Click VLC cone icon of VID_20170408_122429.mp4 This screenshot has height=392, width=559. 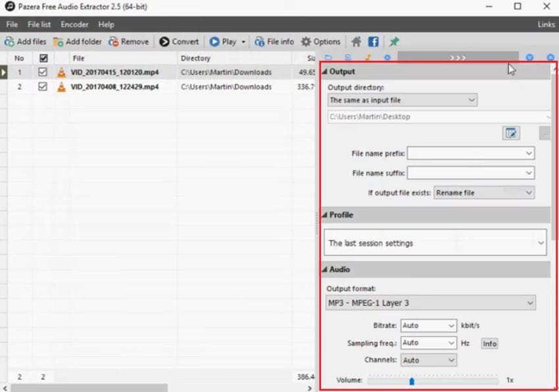point(61,87)
